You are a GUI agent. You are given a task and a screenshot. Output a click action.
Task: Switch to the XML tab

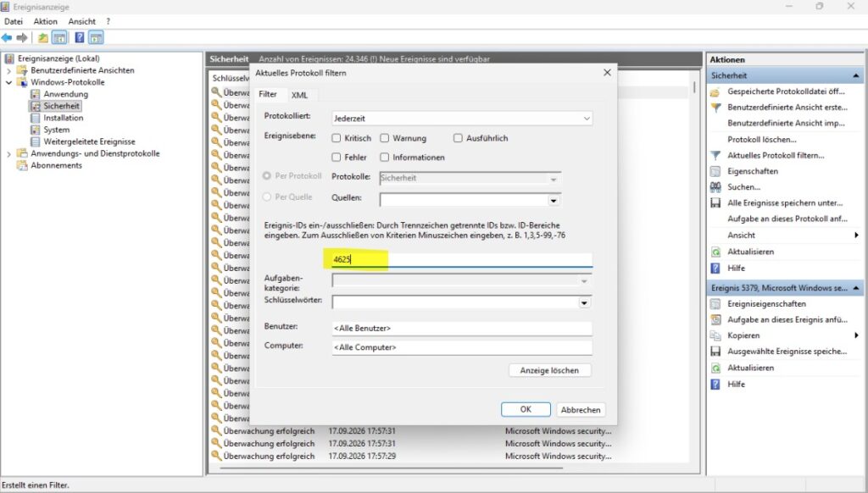(x=299, y=95)
